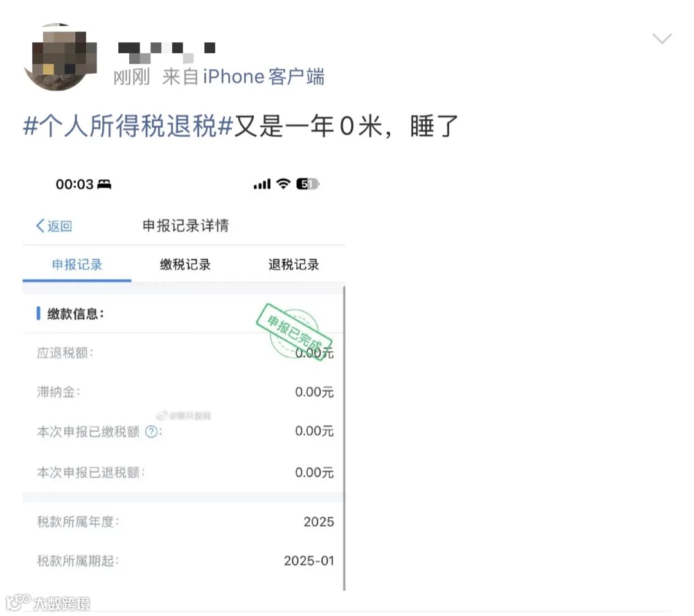Viewport: 694px width, 616px height.
Task: Tap the cellular signal bars icon
Action: coord(262,184)
